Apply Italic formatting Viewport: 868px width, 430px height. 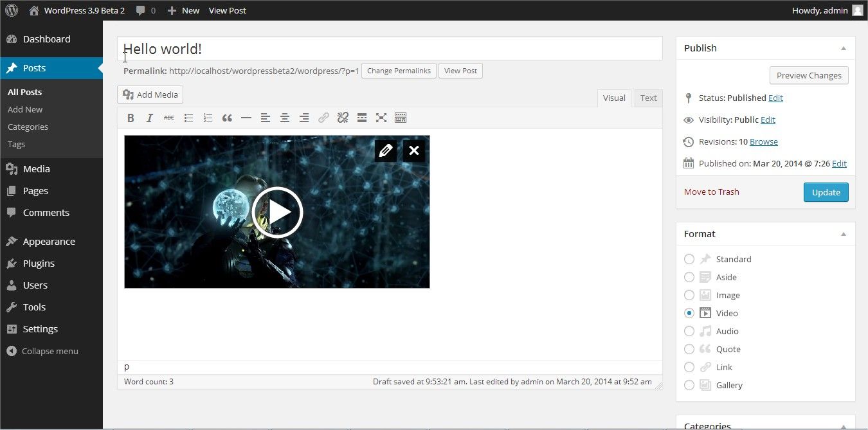point(150,118)
